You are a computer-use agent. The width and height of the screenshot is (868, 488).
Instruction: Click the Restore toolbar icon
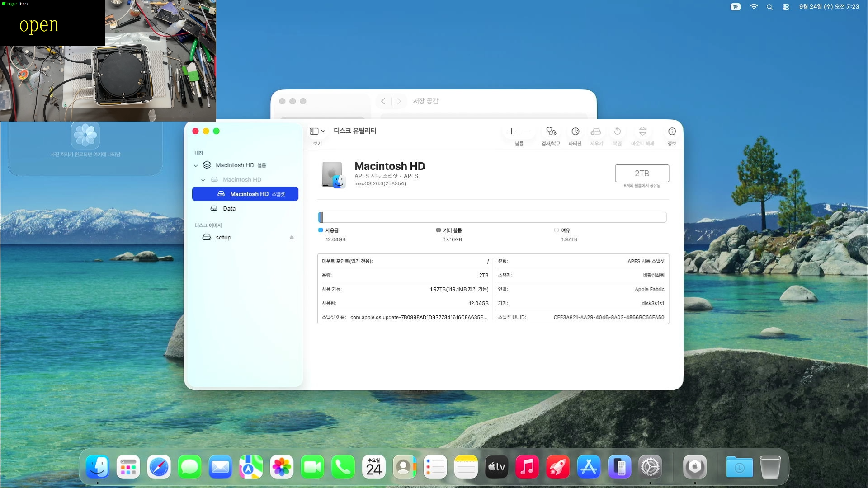617,131
